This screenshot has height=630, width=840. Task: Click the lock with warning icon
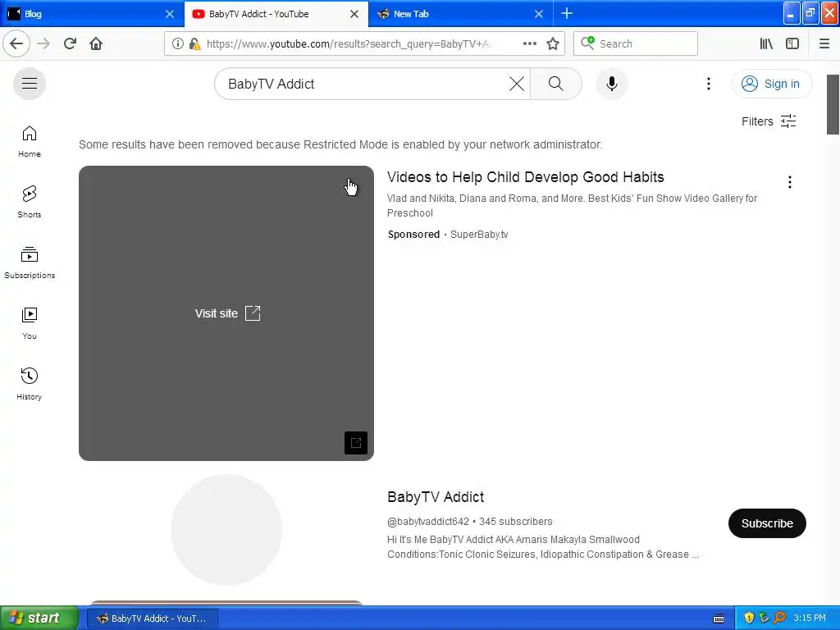click(195, 43)
